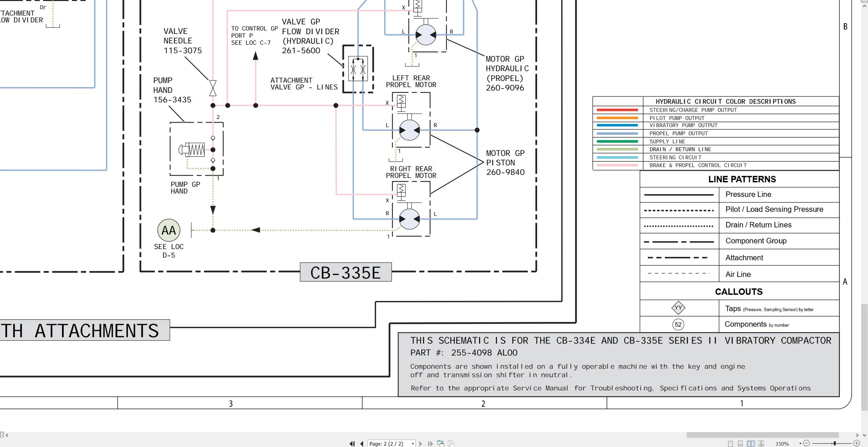This screenshot has width=868, height=447.
Task: Click the pink BRAKE & PROPEL CONTROL swatch
Action: 617,165
